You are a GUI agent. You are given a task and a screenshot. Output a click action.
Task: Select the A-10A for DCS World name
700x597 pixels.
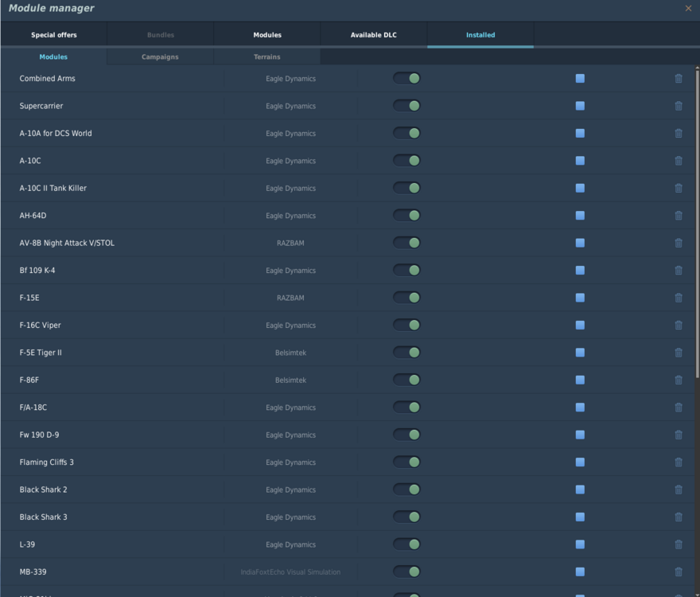(x=56, y=133)
